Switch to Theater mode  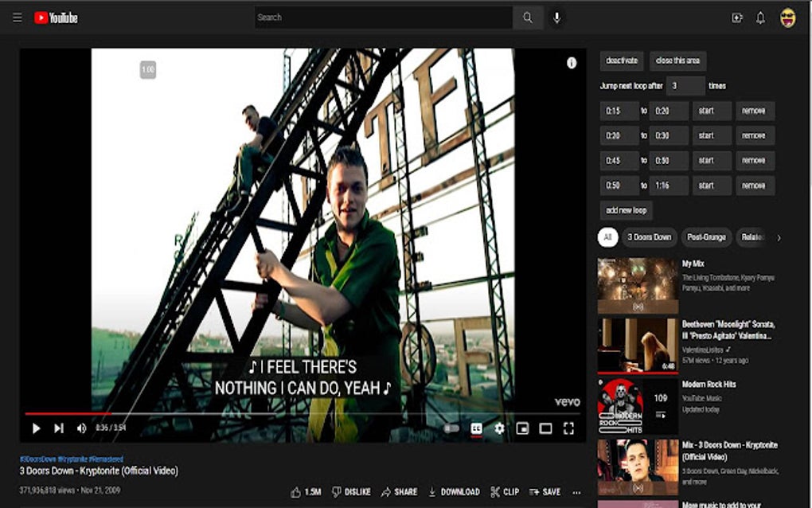[545, 428]
